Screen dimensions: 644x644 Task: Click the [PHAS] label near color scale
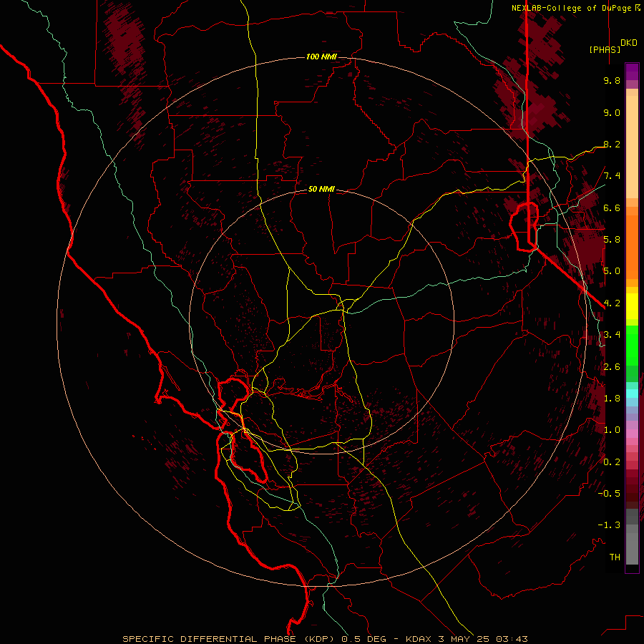coord(605,49)
